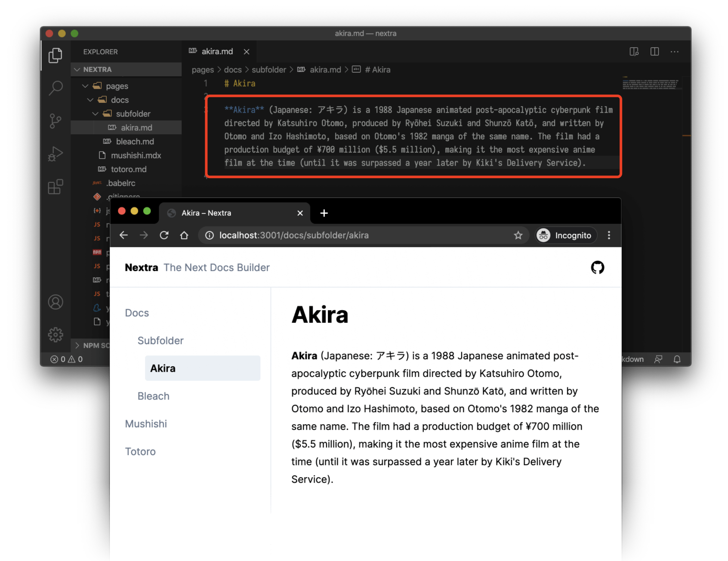728x561 pixels.
Task: Open Subfolder in the Nextra sidebar
Action: coord(160,341)
